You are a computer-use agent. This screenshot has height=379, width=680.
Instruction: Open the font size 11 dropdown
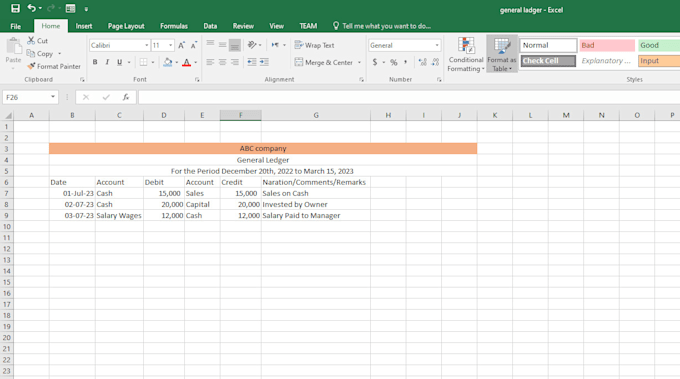pyautogui.click(x=170, y=46)
